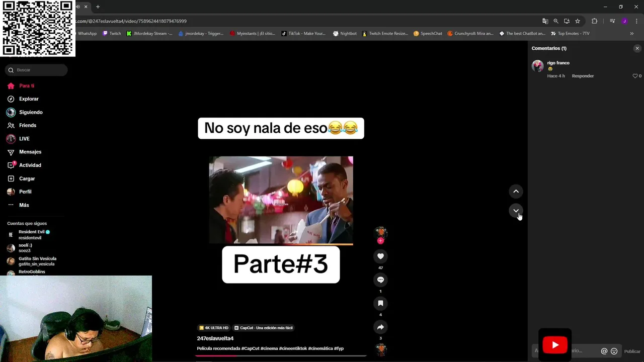Viewport: 644px width, 362px height.
Task: Seek on the video progress bar
Action: tap(281, 355)
